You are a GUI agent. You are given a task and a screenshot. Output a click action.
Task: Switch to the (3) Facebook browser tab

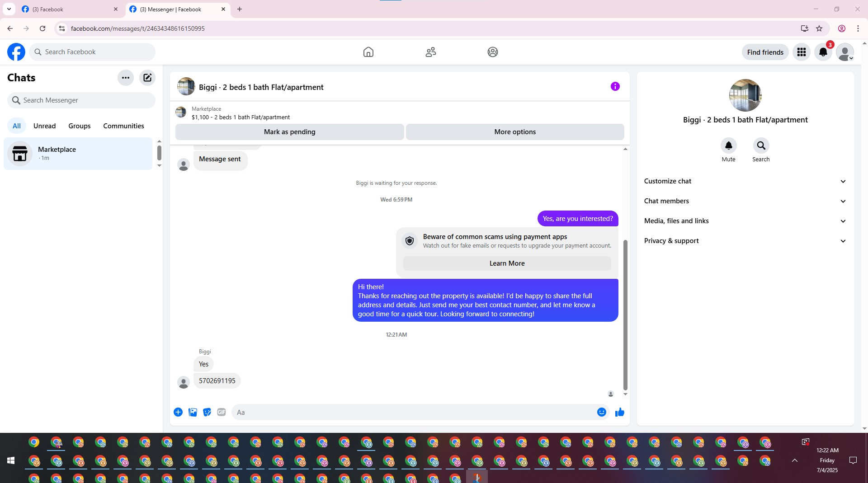[70, 9]
